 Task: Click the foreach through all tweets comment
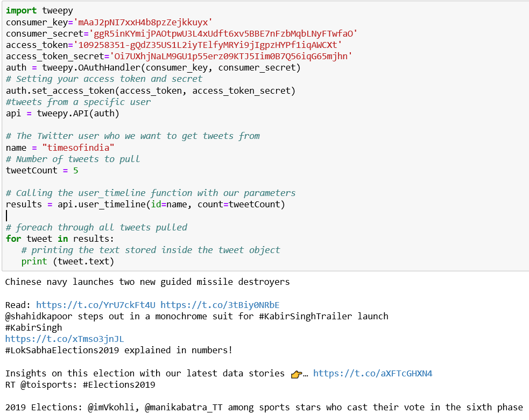(x=95, y=227)
